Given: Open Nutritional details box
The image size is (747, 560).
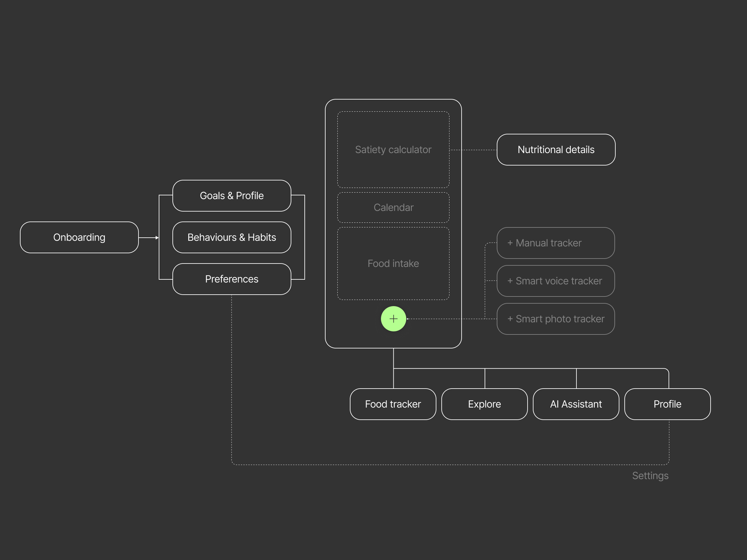Looking at the screenshot, I should (x=556, y=150).
